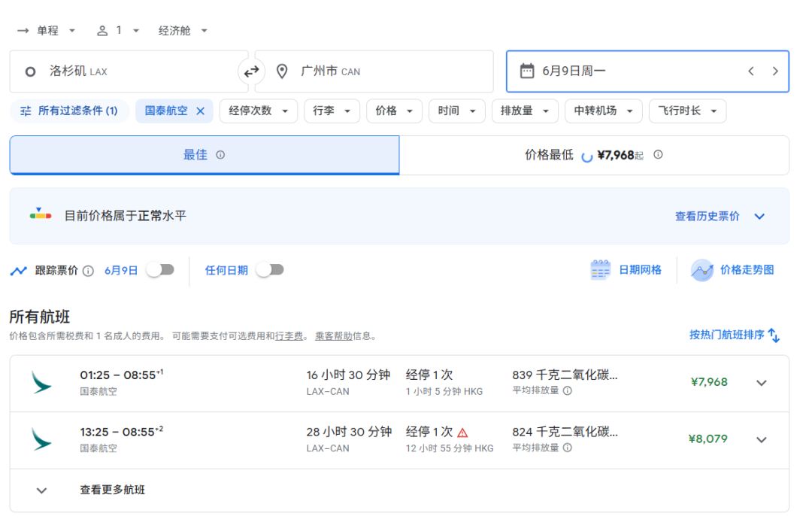Enable 任何日期 price tracking switch
The width and height of the screenshot is (812, 522).
point(270,270)
